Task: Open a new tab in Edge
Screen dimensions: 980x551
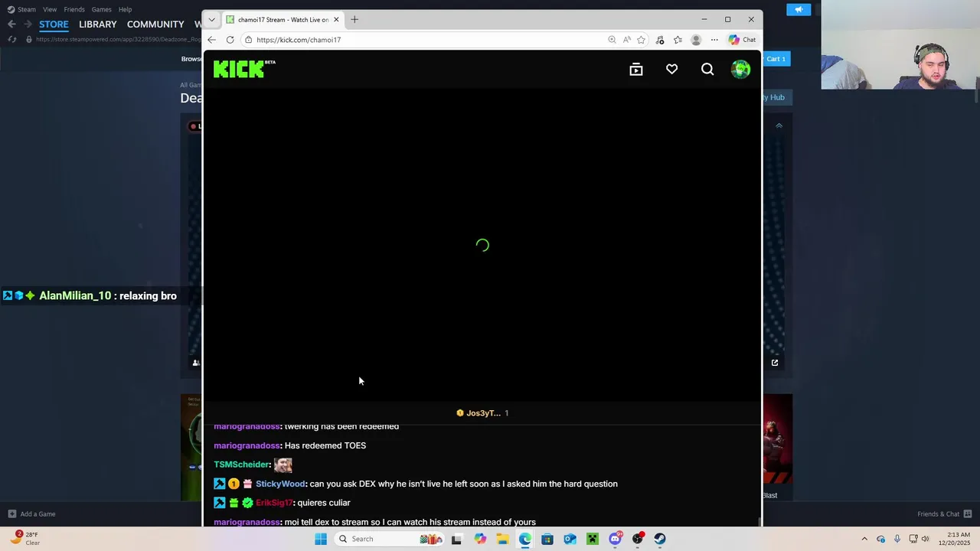Action: point(354,19)
